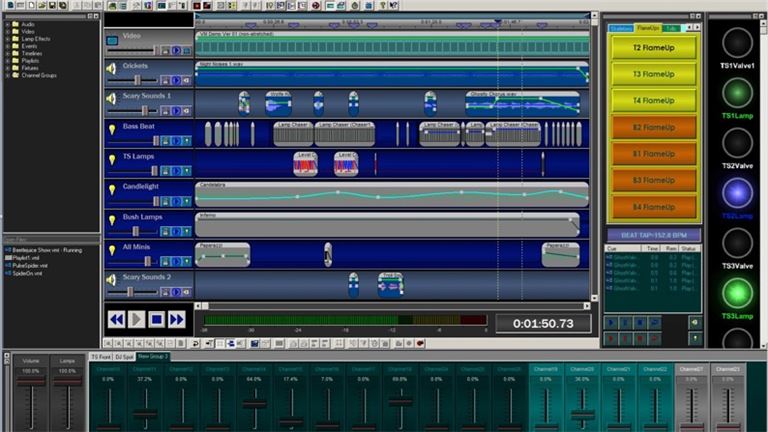This screenshot has width=768, height=432.
Task: Switch to the FlameUp tab
Action: [648, 28]
